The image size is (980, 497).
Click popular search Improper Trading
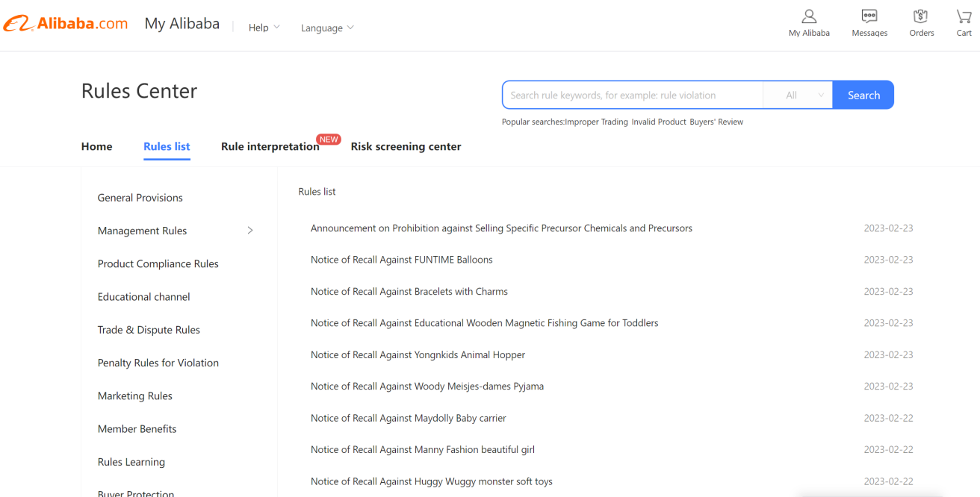[596, 122]
